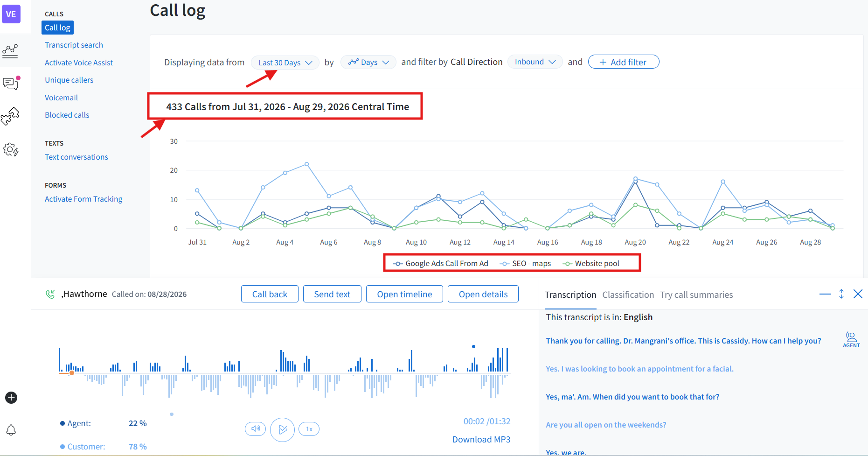Open Unique callers
The width and height of the screenshot is (868, 456).
click(x=69, y=80)
